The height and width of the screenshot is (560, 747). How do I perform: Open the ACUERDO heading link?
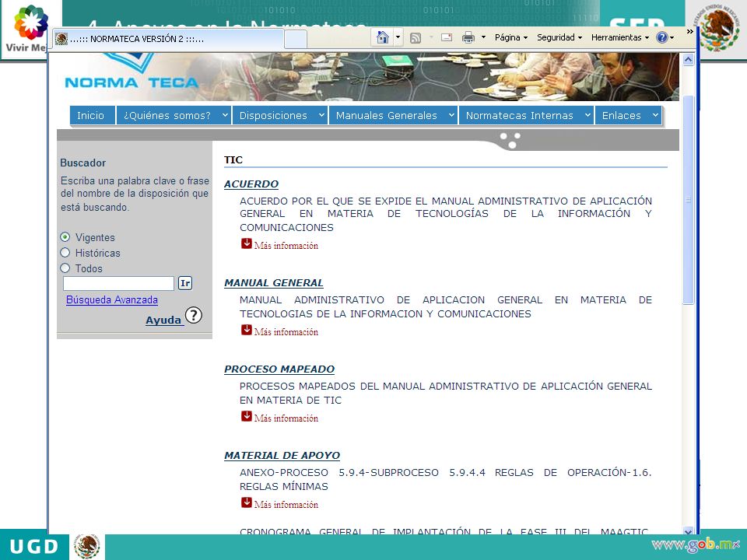pos(251,184)
